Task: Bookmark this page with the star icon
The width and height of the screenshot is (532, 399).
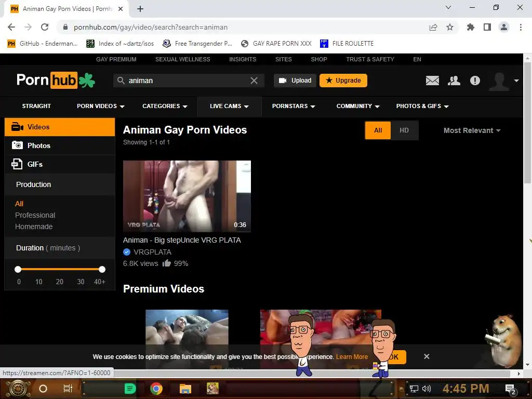Action: [450, 27]
